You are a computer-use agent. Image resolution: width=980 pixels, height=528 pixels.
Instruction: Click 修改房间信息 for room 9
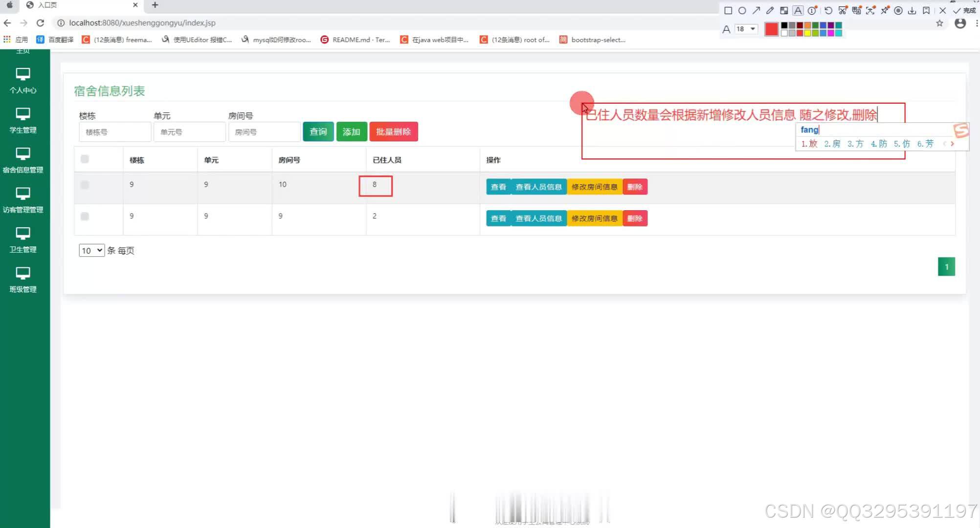595,218
